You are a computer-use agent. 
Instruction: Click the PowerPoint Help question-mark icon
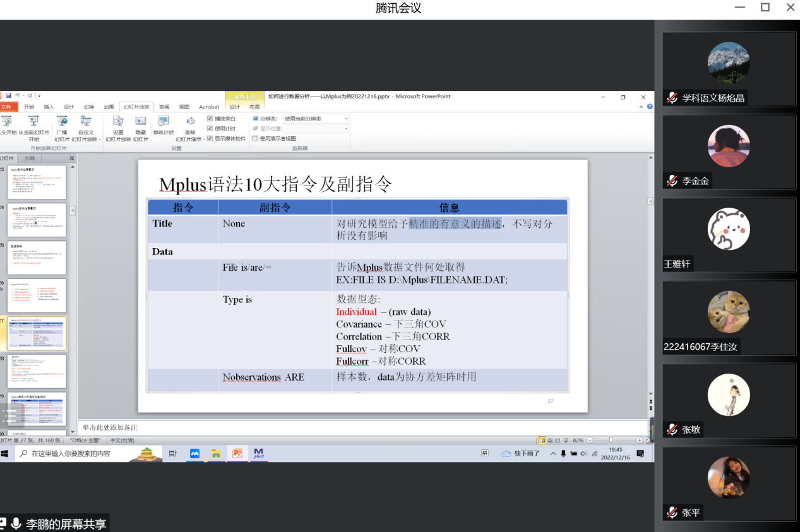point(650,107)
